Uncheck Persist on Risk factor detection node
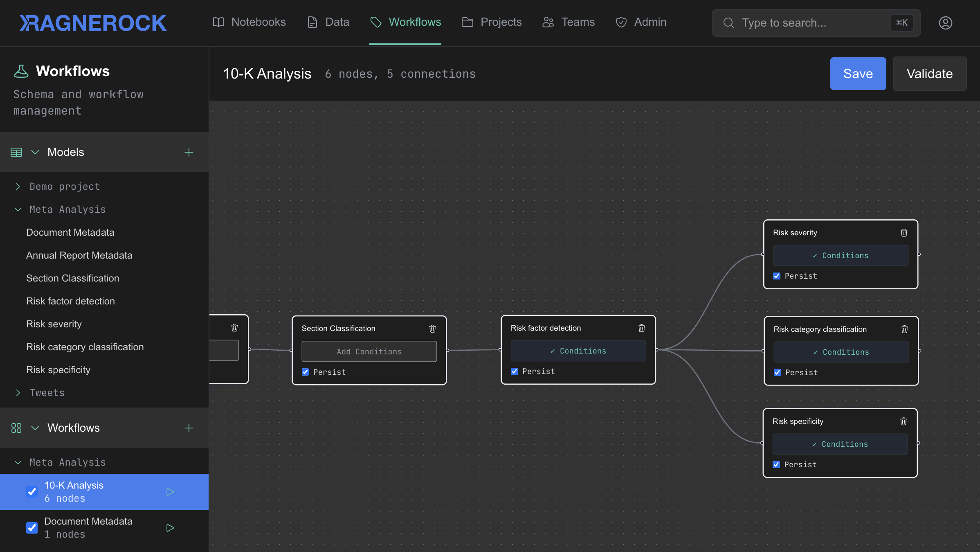The height and width of the screenshot is (552, 980). click(514, 371)
